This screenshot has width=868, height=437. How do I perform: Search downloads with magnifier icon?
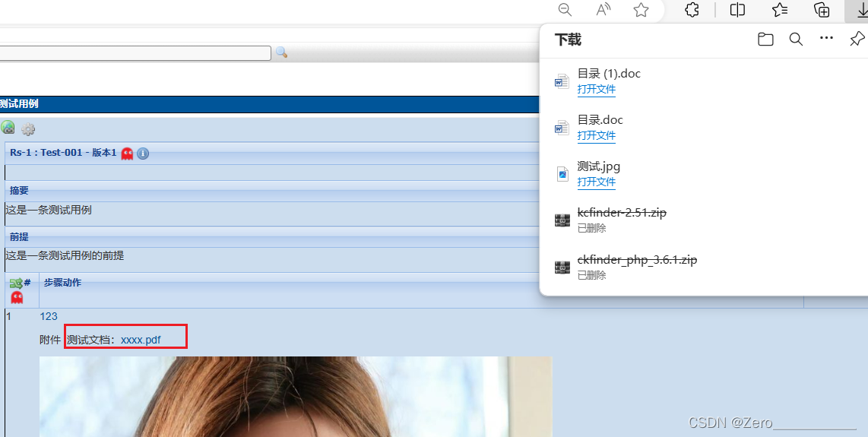[796, 40]
